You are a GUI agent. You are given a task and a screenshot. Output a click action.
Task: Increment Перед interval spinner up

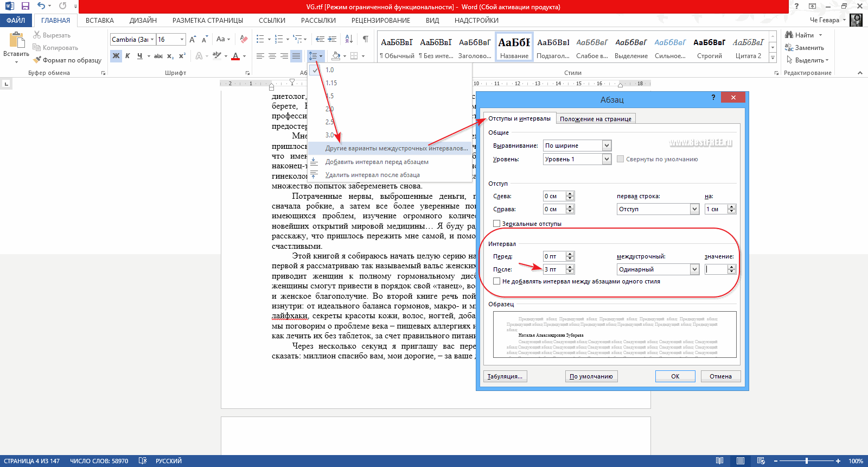point(570,254)
